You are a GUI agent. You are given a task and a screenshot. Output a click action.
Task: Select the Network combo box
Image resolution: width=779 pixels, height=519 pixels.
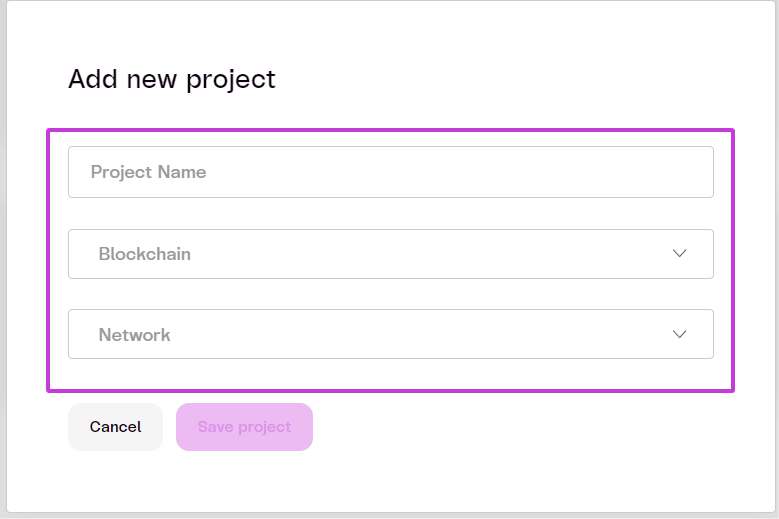390,334
